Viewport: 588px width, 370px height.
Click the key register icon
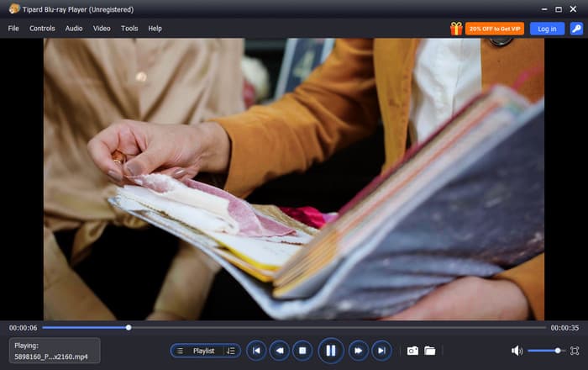click(576, 29)
